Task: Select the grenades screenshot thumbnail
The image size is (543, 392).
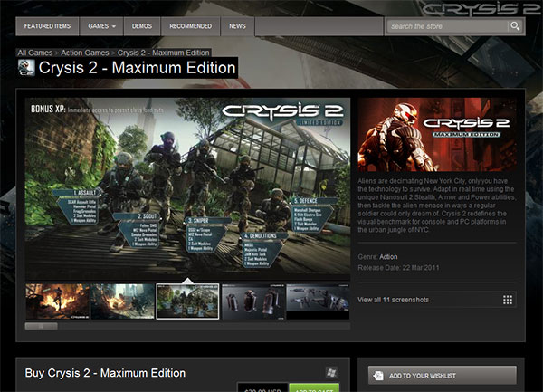Action: [253, 301]
